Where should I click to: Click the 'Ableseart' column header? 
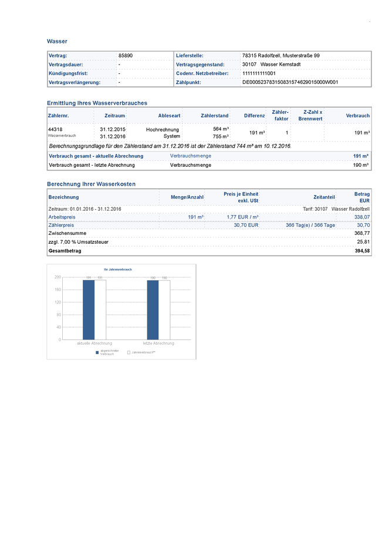click(x=169, y=116)
